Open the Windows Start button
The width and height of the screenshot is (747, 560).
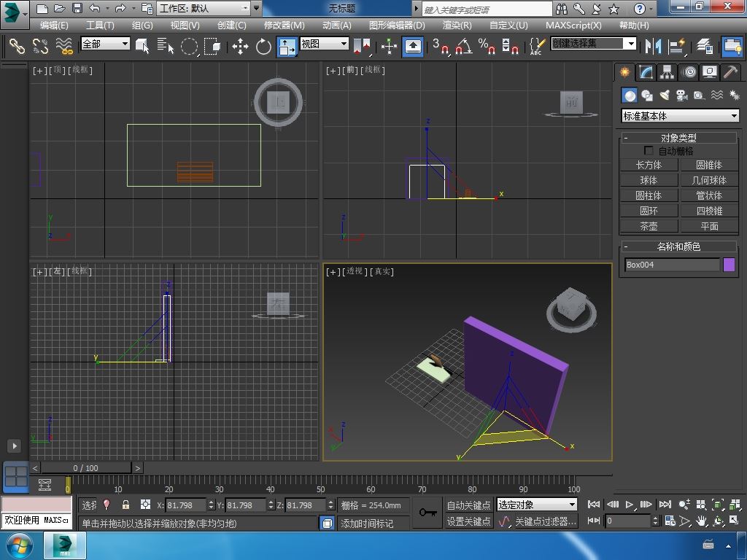pos(20,545)
